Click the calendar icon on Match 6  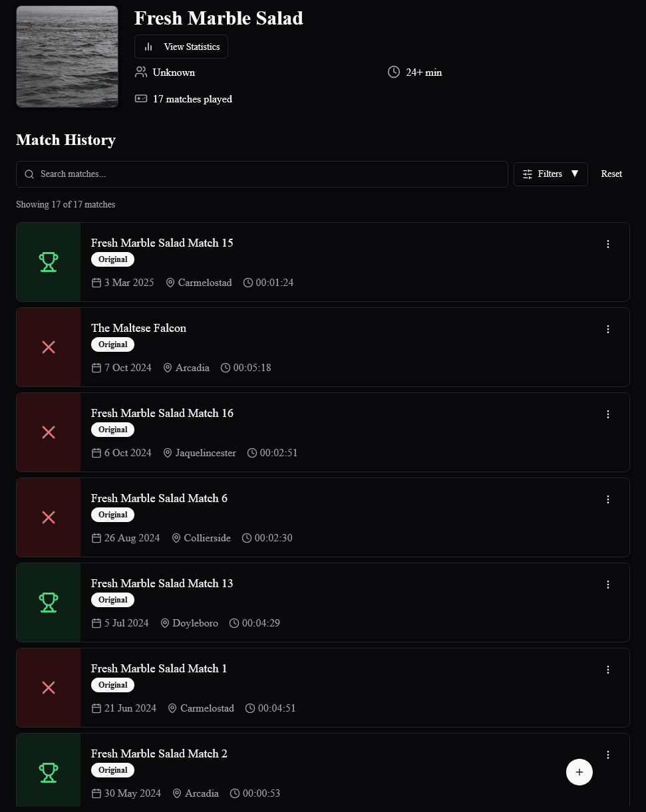click(96, 537)
